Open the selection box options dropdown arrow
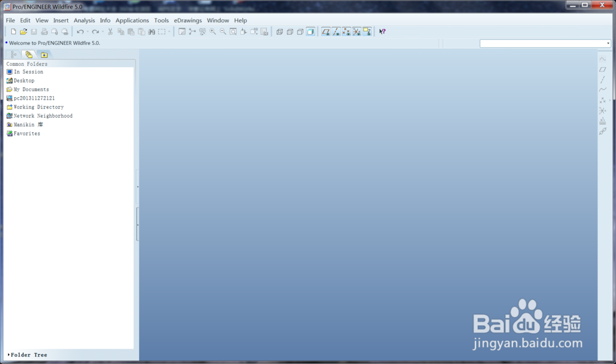This screenshot has height=364, width=616. click(x=169, y=32)
